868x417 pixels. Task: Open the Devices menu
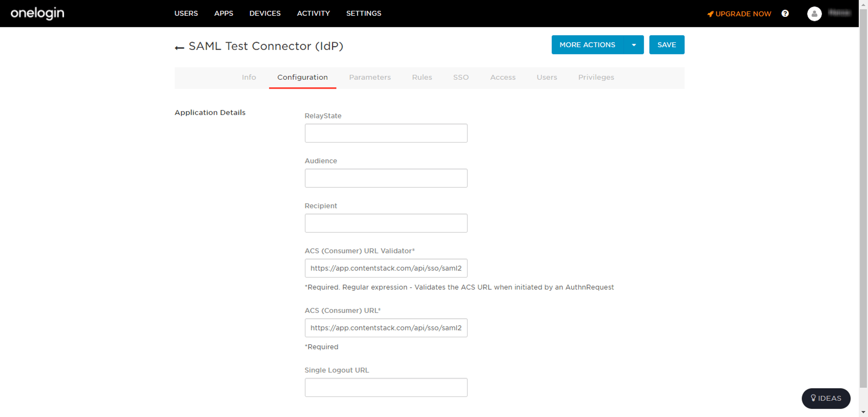pyautogui.click(x=265, y=14)
